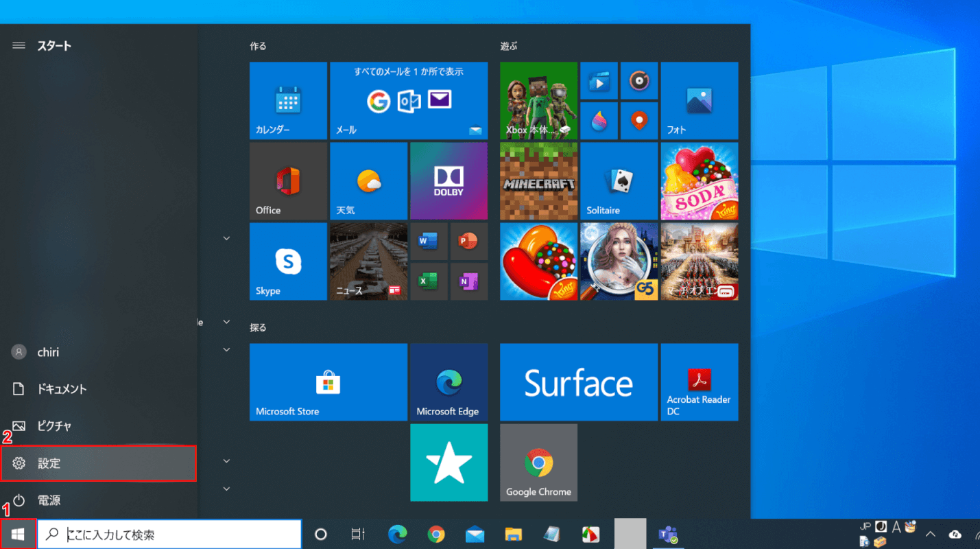
Task: Open ピクチャ from the Start sidebar
Action: tap(99, 426)
